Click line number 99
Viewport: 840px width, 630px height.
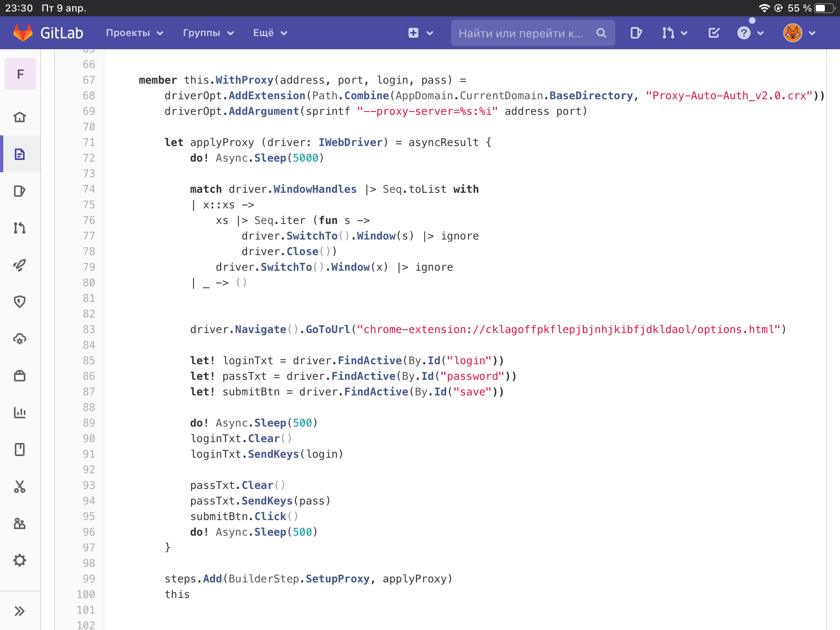click(89, 579)
